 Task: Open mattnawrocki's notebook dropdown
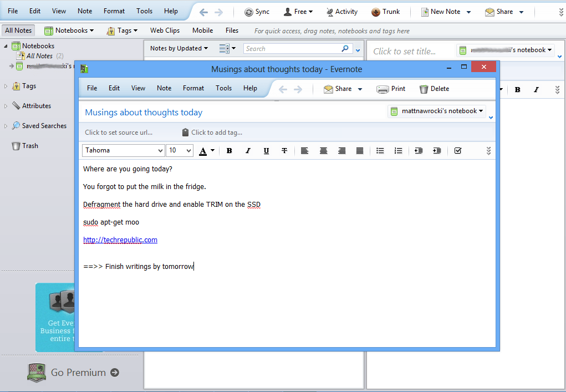click(437, 111)
